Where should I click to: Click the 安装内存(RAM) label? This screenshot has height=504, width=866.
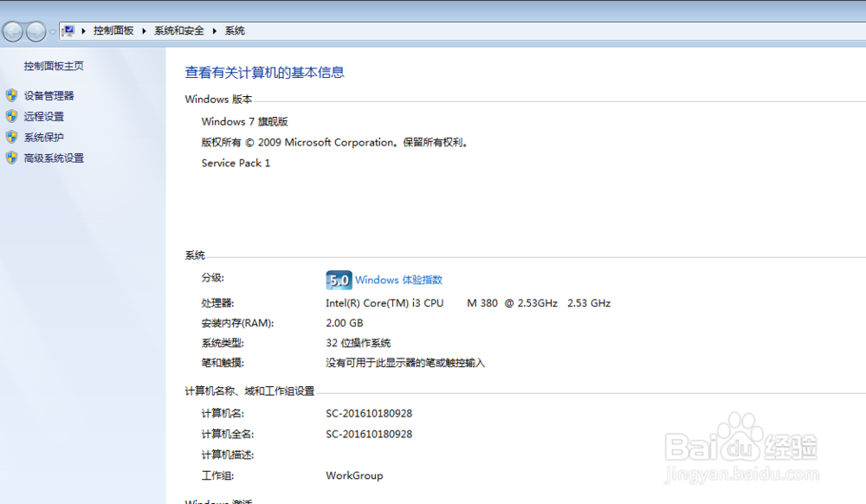coord(237,323)
